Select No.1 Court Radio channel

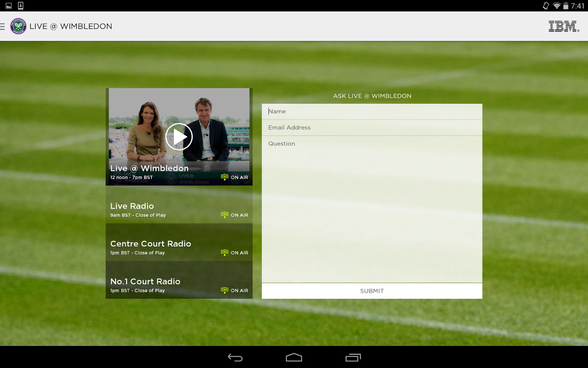179,280
